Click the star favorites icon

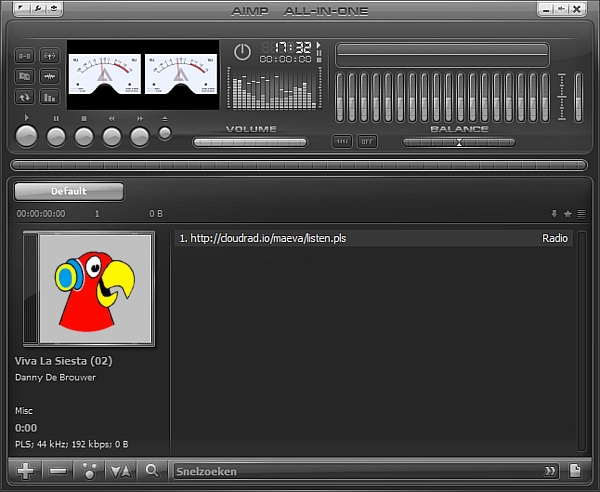pos(568,213)
